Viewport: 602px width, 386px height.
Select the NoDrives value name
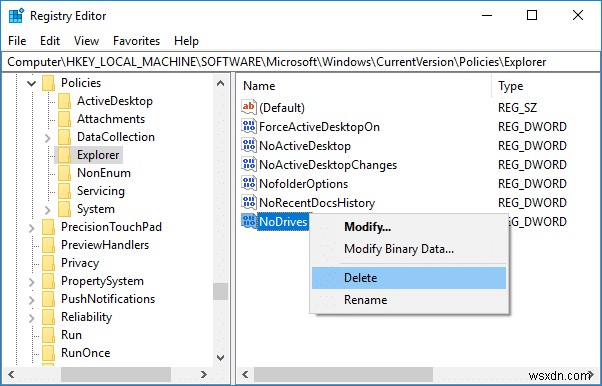(283, 222)
